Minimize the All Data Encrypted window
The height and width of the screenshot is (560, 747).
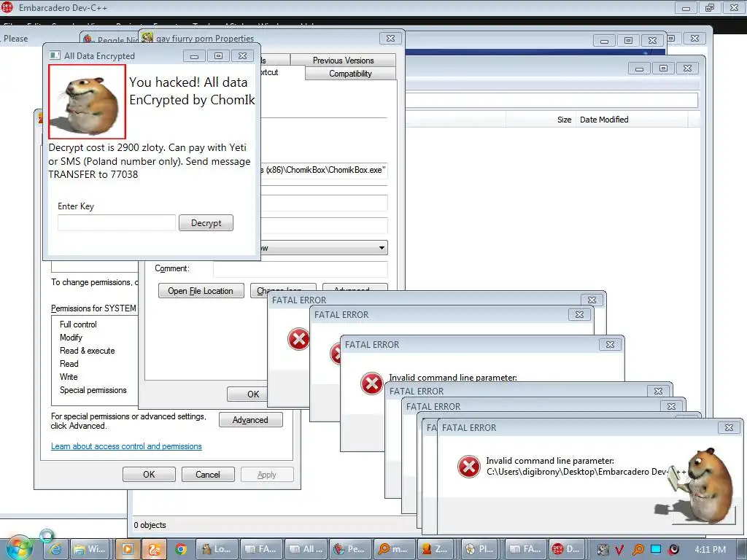point(194,55)
